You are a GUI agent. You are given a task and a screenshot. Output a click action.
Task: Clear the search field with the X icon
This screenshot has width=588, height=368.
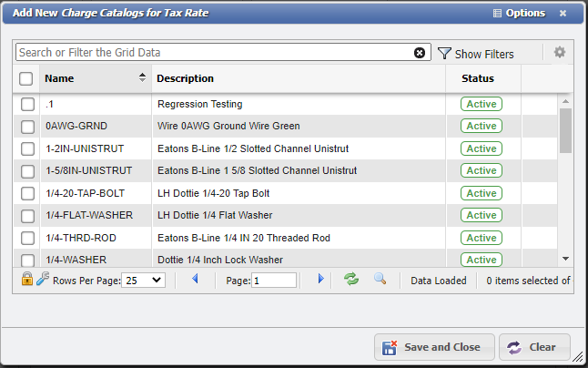click(420, 53)
